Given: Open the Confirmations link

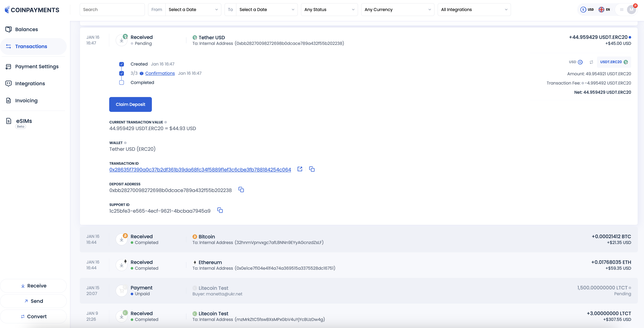Looking at the screenshot, I should click(160, 73).
